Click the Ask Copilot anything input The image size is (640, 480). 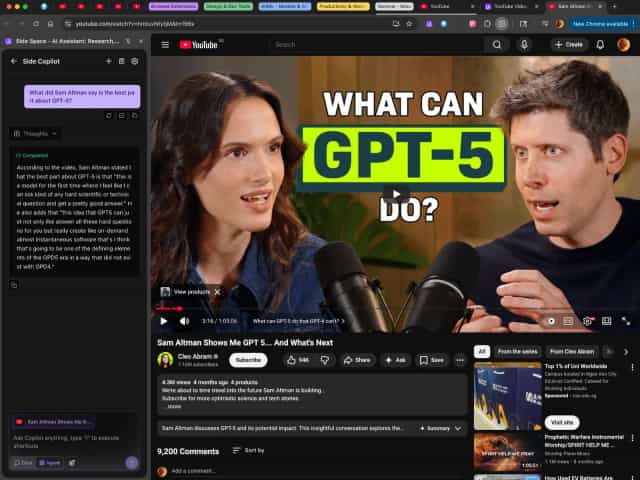click(x=73, y=442)
